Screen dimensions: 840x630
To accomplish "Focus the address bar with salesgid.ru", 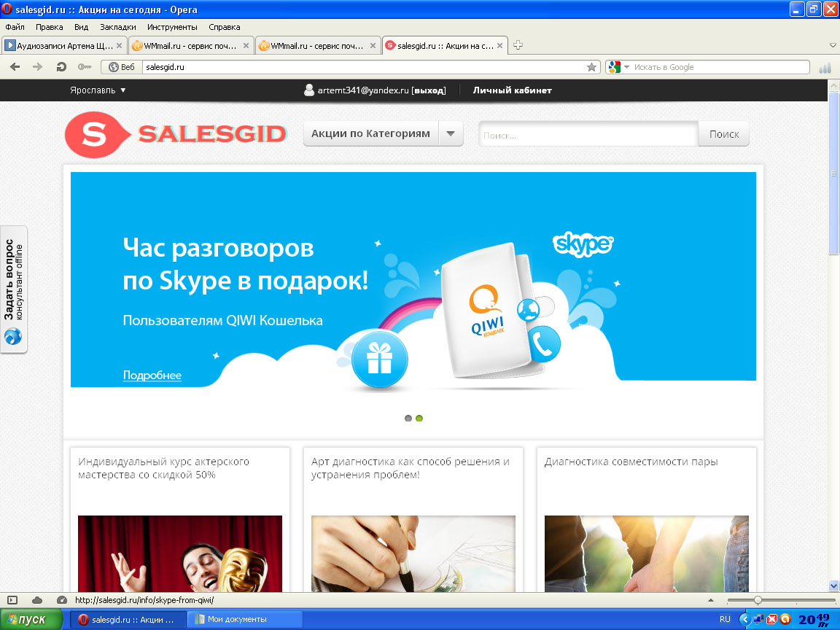I will click(x=365, y=67).
